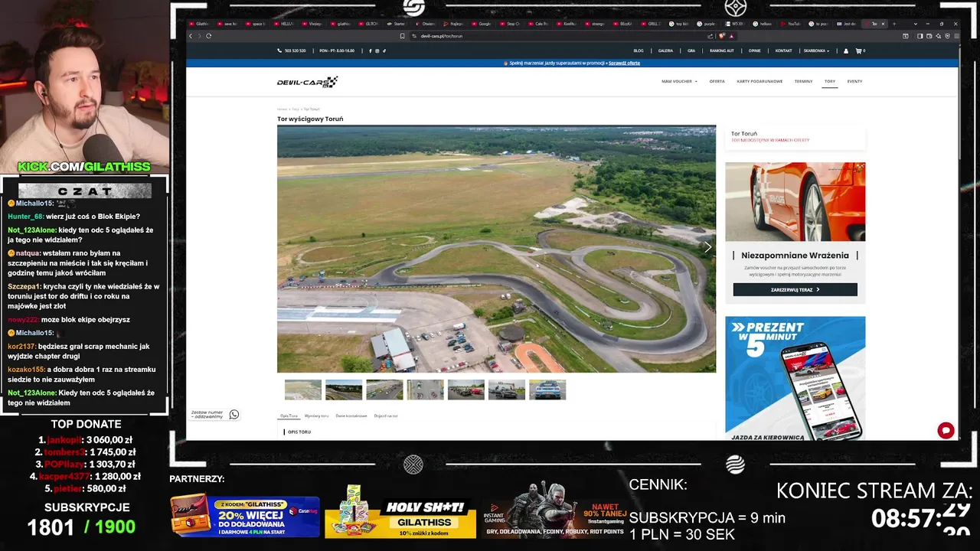Image resolution: width=980 pixels, height=551 pixels.
Task: Click the user account icon
Action: click(x=846, y=51)
